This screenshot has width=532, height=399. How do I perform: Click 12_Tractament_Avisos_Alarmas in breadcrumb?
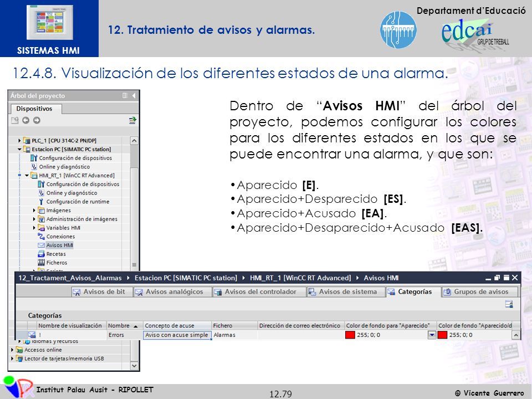(x=70, y=278)
